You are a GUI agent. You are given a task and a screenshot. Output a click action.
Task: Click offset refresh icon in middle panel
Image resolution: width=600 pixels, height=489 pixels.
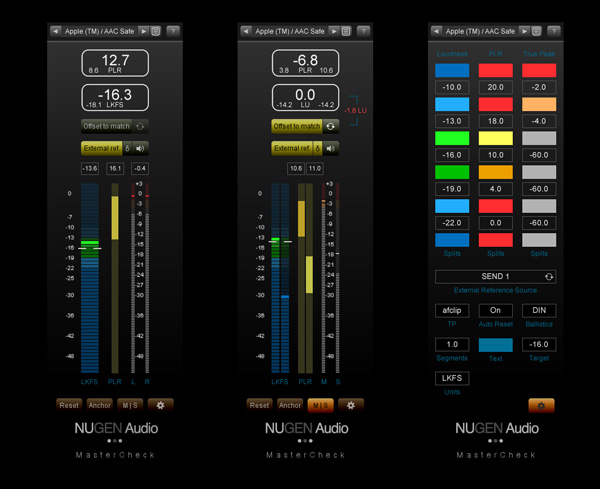coord(331,126)
